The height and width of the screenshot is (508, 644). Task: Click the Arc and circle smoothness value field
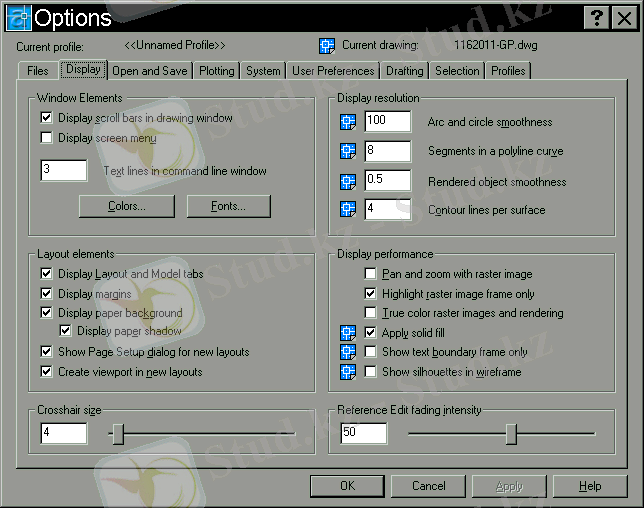[x=388, y=121]
